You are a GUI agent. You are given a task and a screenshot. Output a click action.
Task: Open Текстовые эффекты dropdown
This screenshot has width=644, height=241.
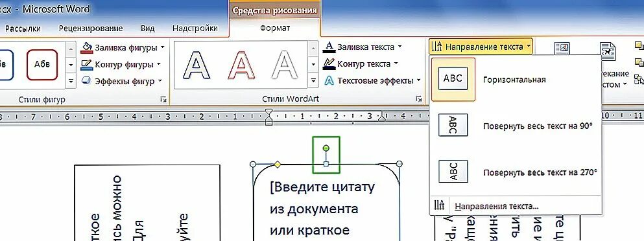[372, 81]
